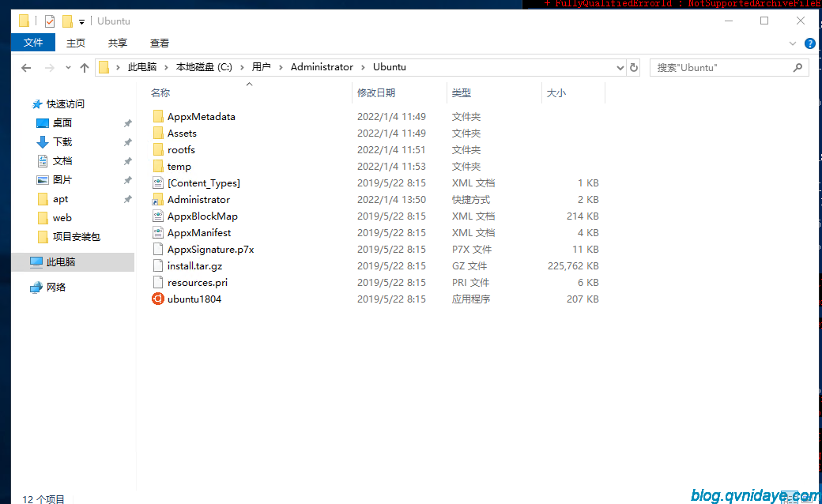The width and height of the screenshot is (822, 504).
Task: Open the quick access toolbar customize dropdown
Action: [81, 21]
